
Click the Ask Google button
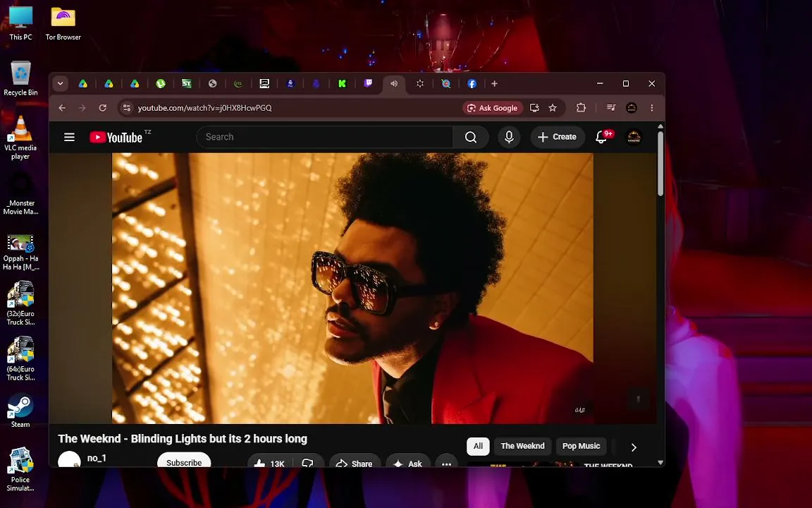[493, 108]
